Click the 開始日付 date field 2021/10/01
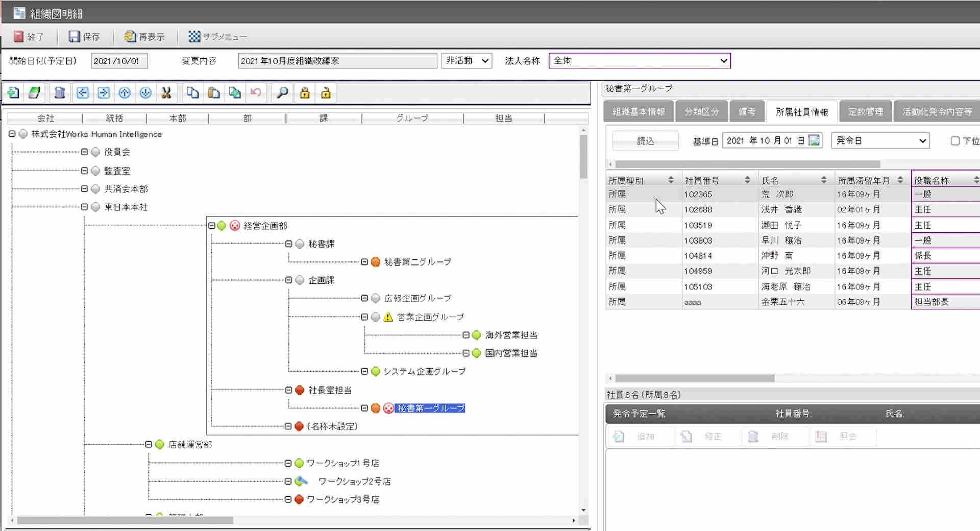Screen dimensions: 980x531 (x=119, y=61)
